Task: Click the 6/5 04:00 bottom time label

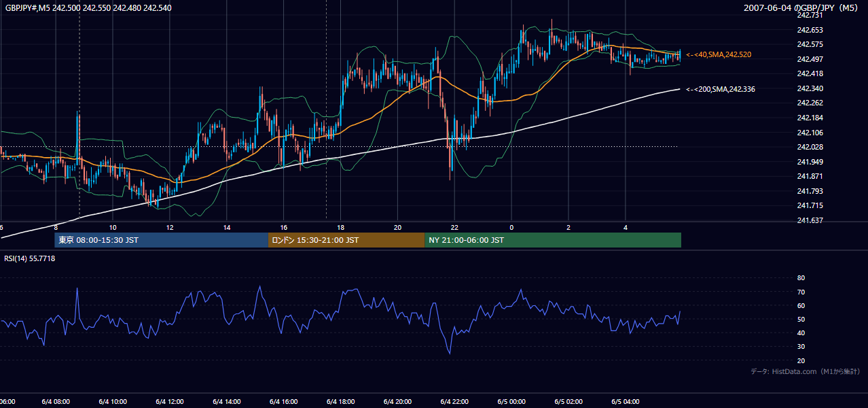Action: (x=626, y=402)
